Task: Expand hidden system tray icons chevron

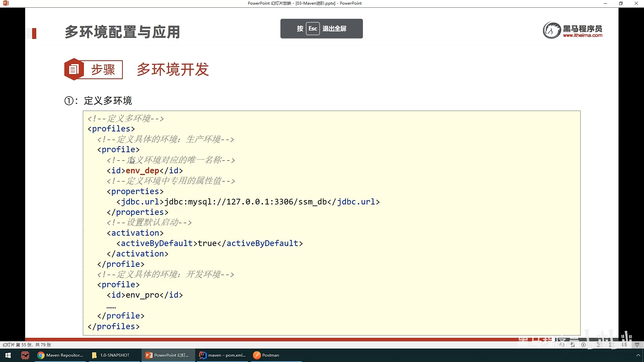Action: (638, 355)
